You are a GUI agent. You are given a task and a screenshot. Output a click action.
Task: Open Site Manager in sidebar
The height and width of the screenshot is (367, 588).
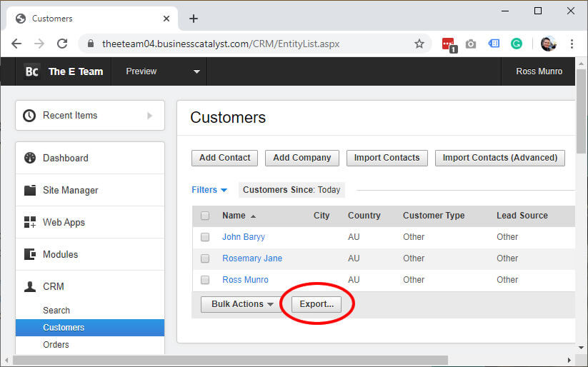coord(90,190)
